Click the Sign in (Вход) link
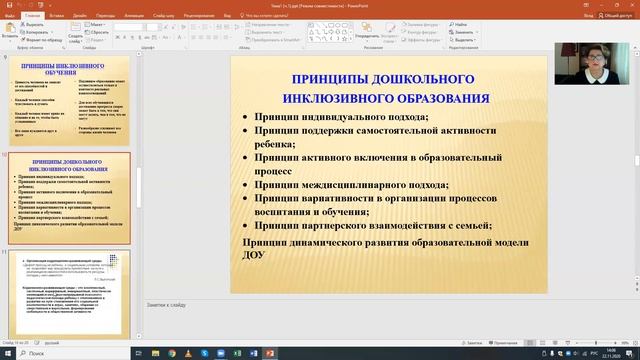The image size is (640, 360). pyautogui.click(x=588, y=16)
